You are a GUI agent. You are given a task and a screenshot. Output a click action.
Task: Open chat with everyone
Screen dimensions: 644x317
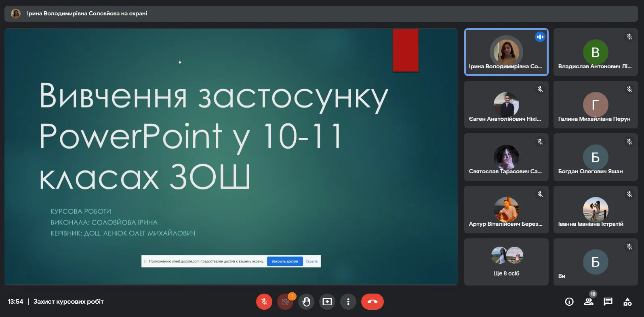[x=608, y=302]
